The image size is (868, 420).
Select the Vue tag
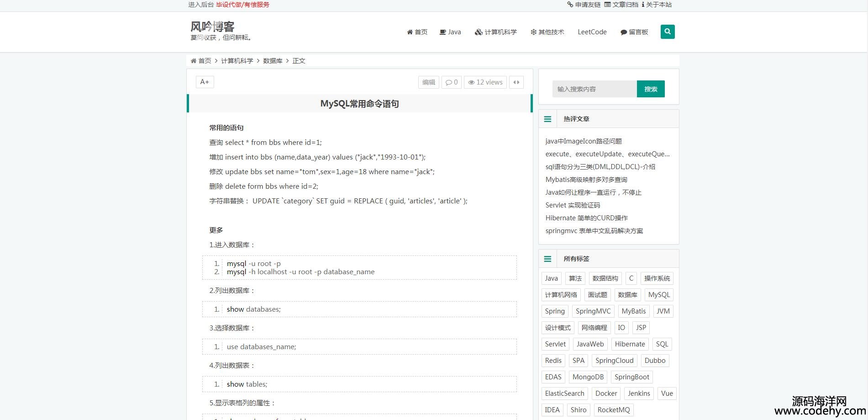[667, 393]
